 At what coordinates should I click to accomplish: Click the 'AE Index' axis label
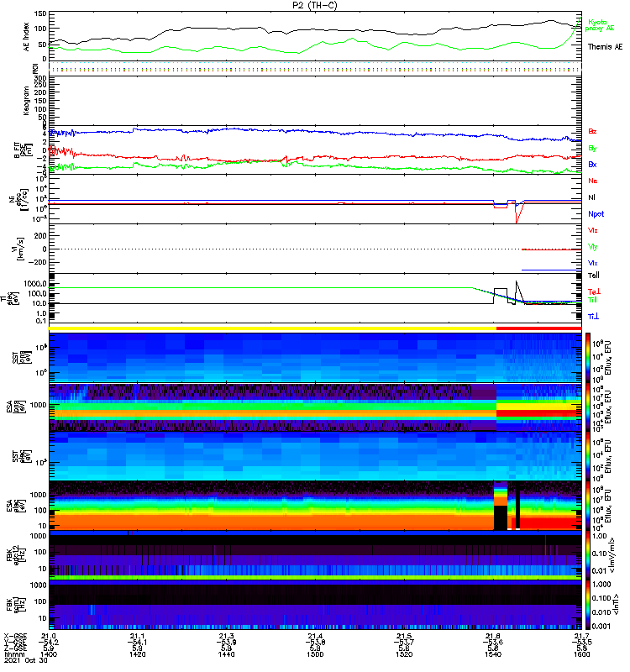coord(27,37)
